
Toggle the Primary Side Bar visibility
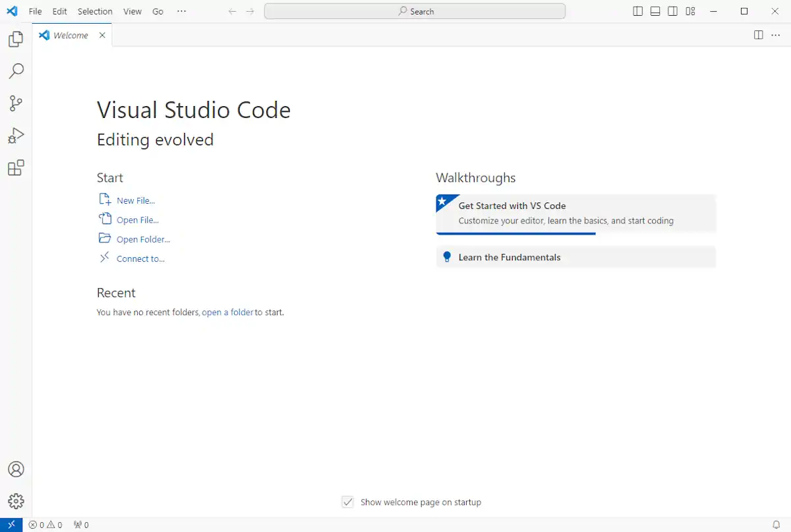click(x=637, y=11)
